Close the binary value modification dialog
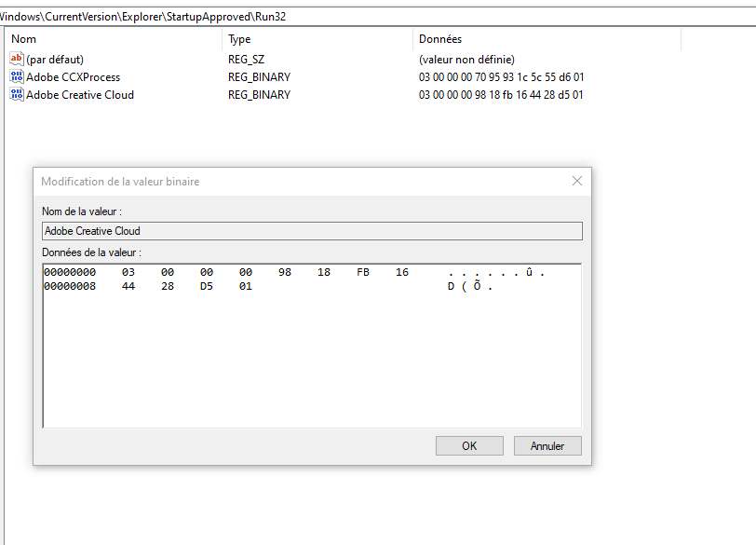Screen dimensions: 756x545 [x=576, y=181]
